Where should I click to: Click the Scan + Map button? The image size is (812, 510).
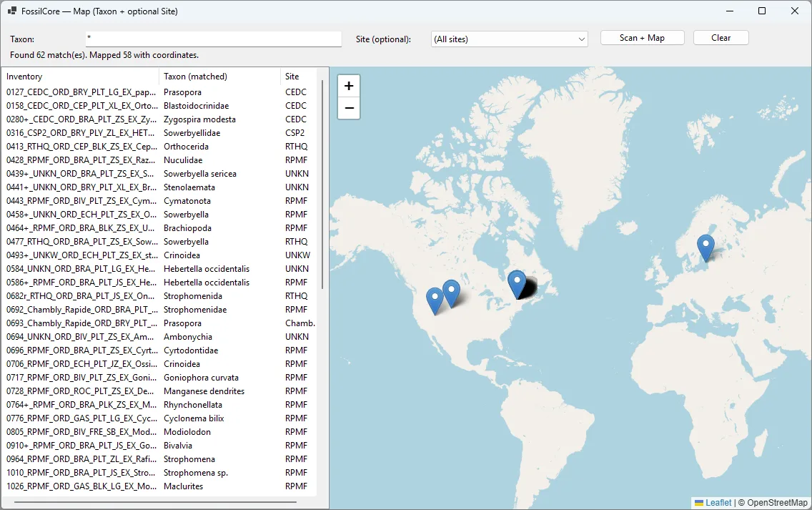coord(642,38)
